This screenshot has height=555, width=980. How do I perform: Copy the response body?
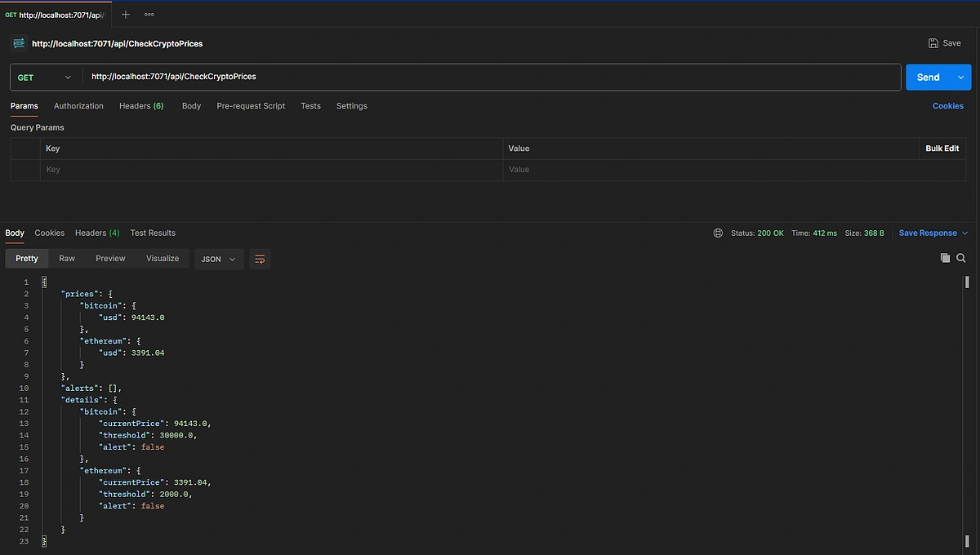[x=945, y=257]
